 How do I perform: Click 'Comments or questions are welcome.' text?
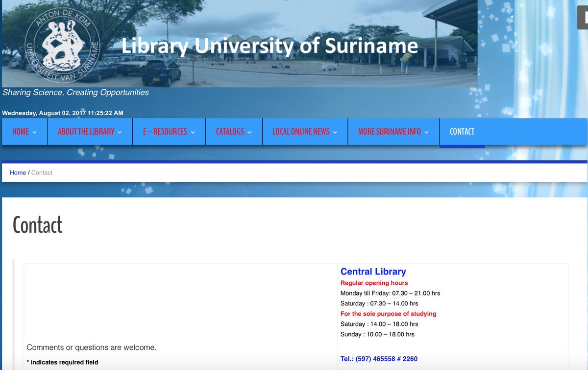click(x=92, y=347)
